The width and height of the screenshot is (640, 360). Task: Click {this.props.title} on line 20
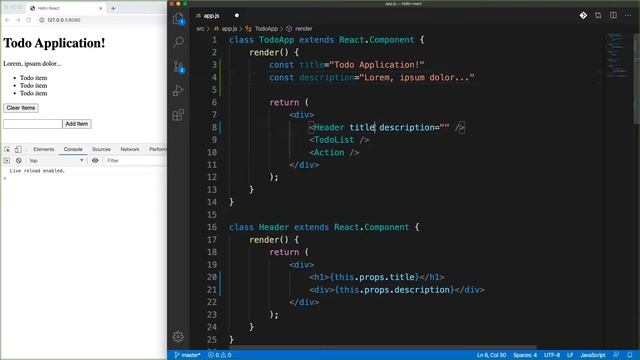click(x=374, y=277)
